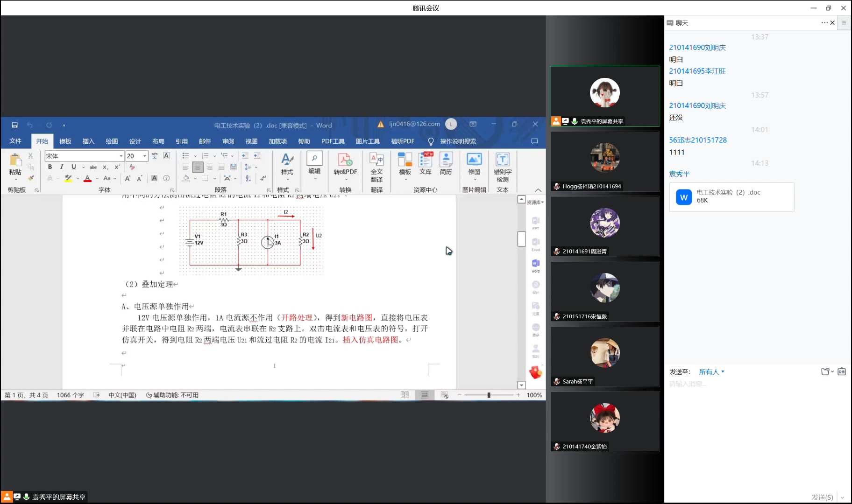Switch to the 审阅 Review ribbon tab
The width and height of the screenshot is (852, 504).
(x=228, y=141)
